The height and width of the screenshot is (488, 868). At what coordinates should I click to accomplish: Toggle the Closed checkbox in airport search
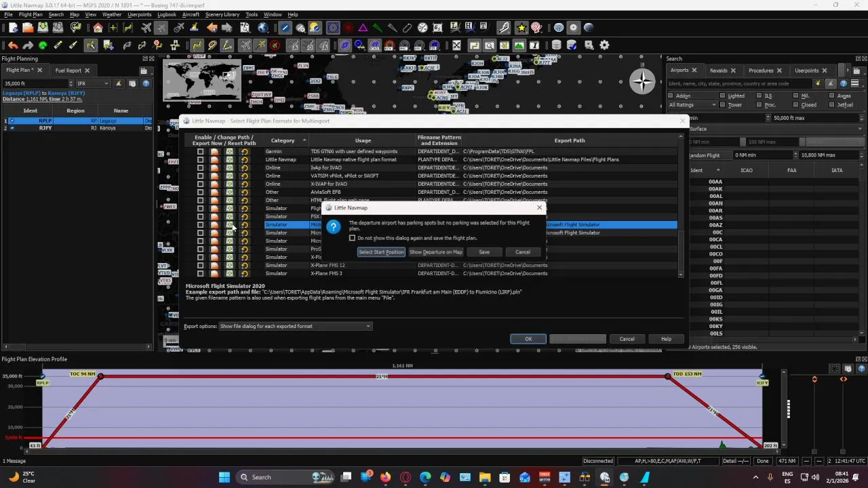795,105
